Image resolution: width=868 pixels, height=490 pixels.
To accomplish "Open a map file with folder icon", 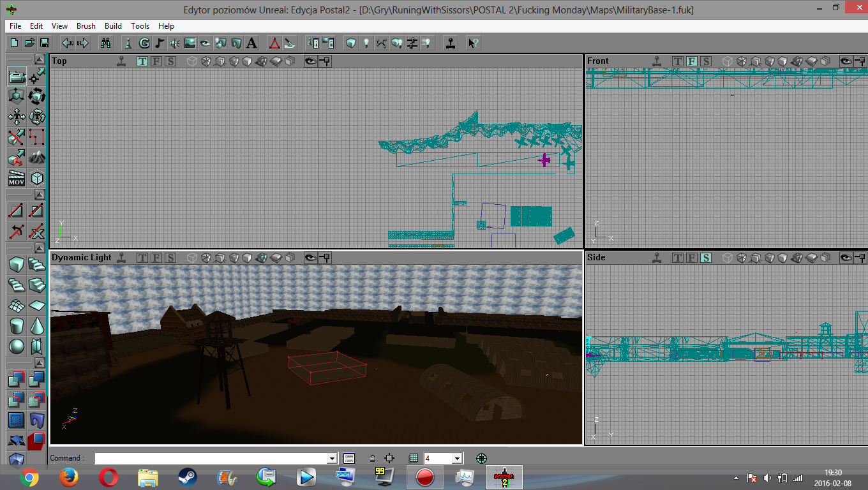I will [x=29, y=43].
